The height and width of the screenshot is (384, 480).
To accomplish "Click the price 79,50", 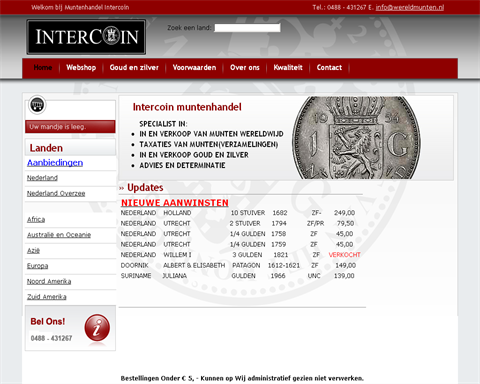I will click(x=345, y=223).
